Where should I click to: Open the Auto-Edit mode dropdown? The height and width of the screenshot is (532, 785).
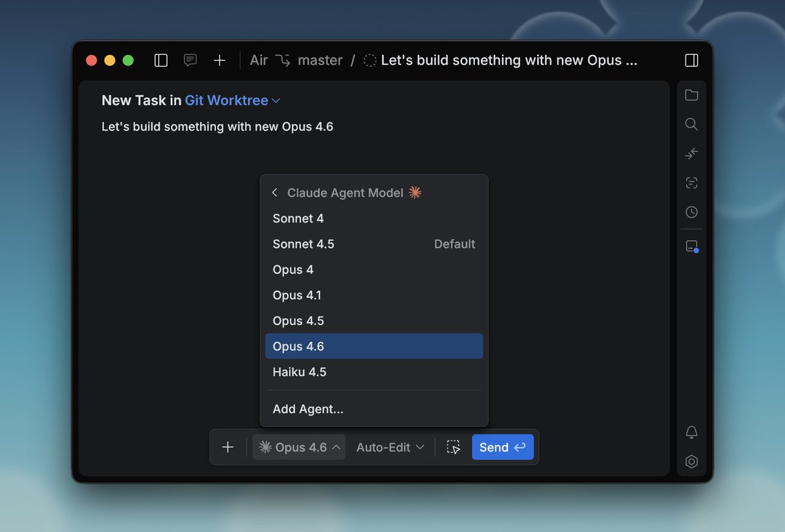[389, 447]
